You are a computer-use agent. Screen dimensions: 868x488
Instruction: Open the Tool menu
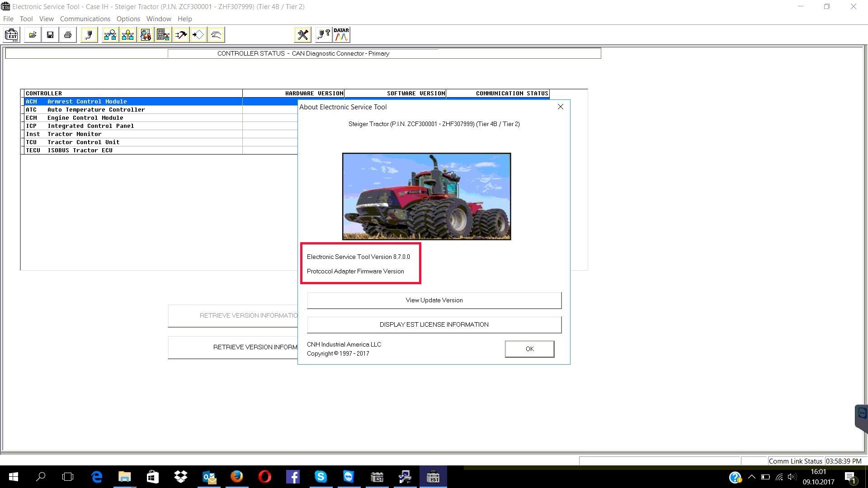[26, 19]
